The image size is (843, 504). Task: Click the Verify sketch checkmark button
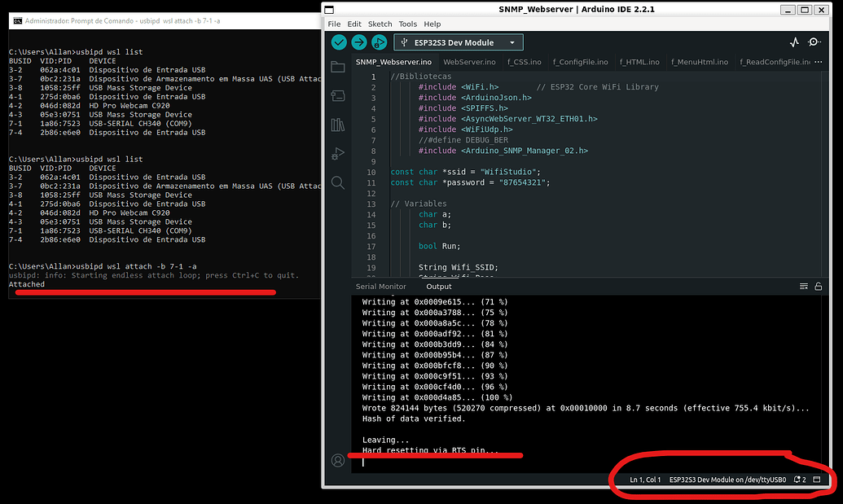(339, 42)
